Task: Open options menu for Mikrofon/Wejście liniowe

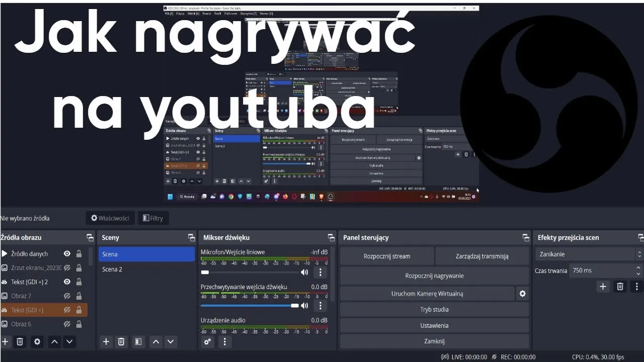Action: (x=320, y=272)
